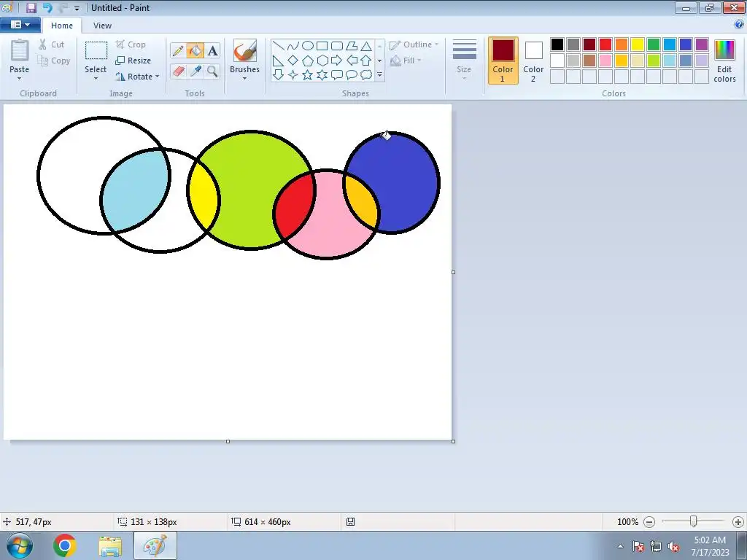Viewport: 747px width, 560px height.
Task: Choose the Rounded rectangle shape
Action: click(x=337, y=46)
